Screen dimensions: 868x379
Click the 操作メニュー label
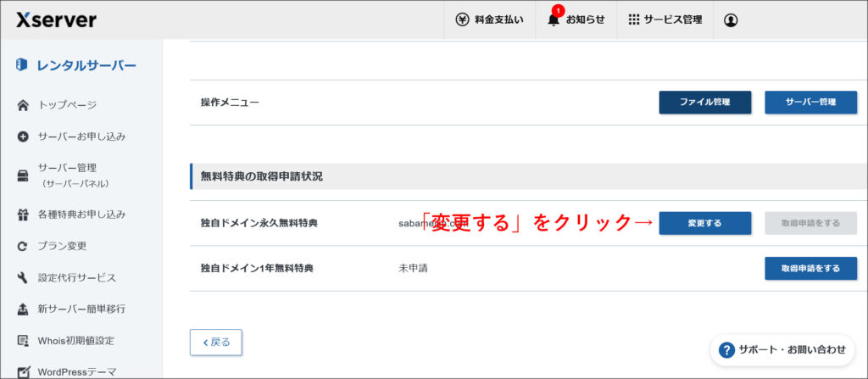coord(230,103)
